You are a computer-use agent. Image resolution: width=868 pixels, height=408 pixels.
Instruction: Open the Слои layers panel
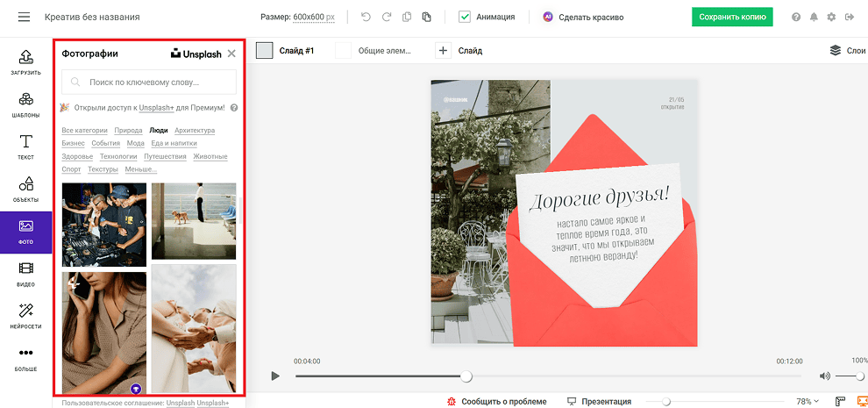pyautogui.click(x=848, y=50)
